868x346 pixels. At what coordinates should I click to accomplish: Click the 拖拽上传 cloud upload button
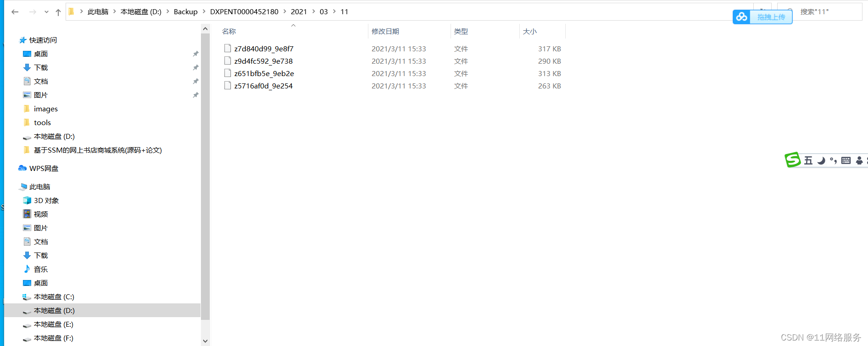click(x=771, y=17)
